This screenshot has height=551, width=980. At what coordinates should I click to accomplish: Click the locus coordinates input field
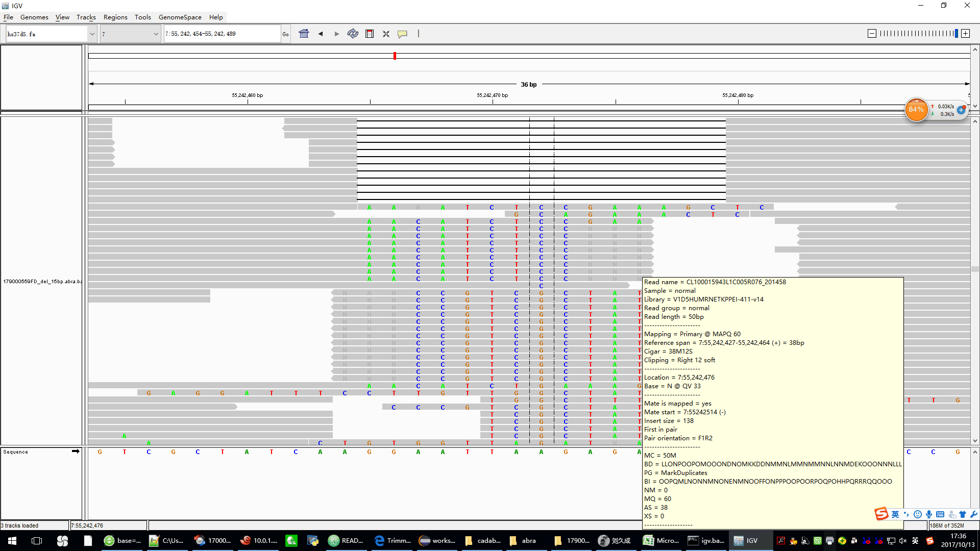222,34
